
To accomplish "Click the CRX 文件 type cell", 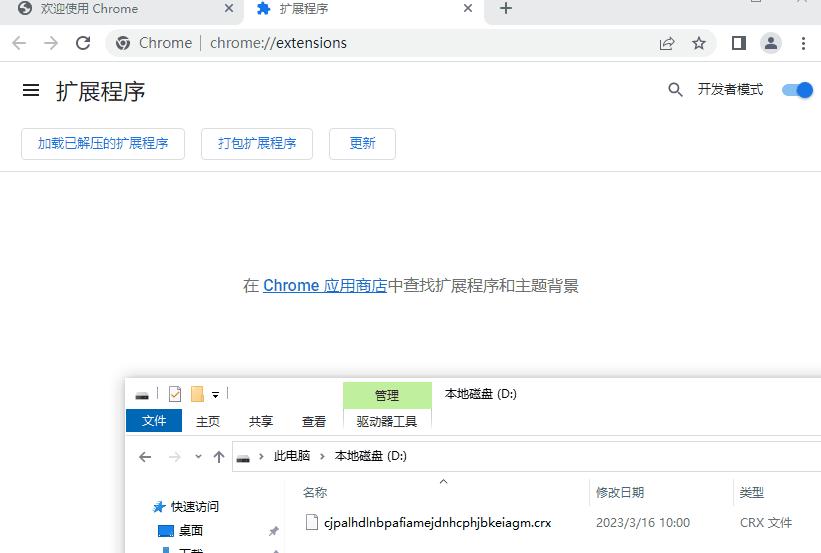I will (765, 523).
